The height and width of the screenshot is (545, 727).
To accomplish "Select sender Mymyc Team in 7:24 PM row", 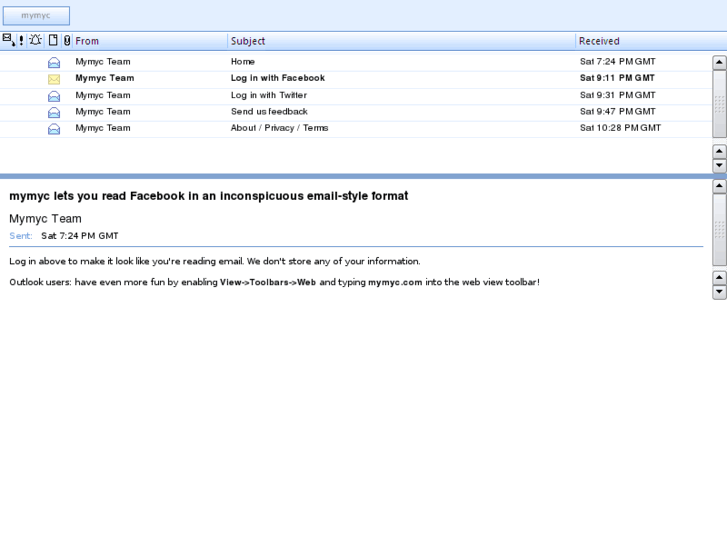I will [x=103, y=62].
